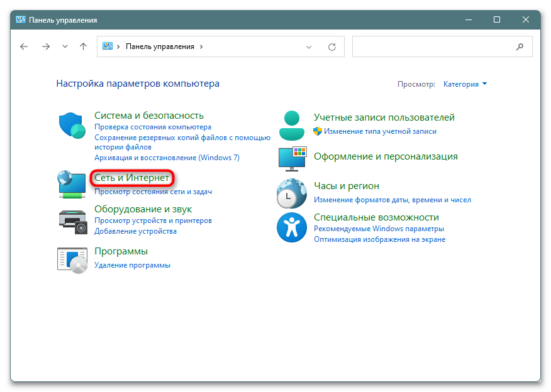Click the Back navigation arrow
551x392 pixels.
point(24,46)
